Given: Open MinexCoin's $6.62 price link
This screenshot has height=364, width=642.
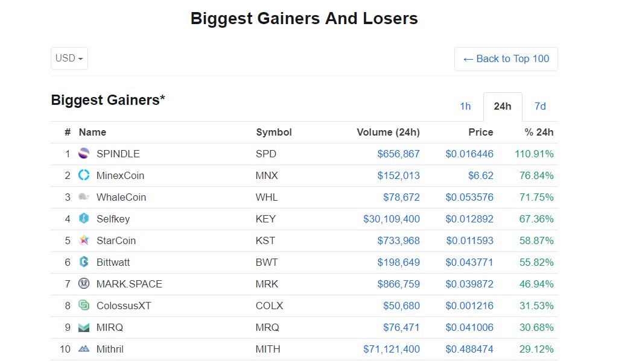Looking at the screenshot, I should pos(481,175).
